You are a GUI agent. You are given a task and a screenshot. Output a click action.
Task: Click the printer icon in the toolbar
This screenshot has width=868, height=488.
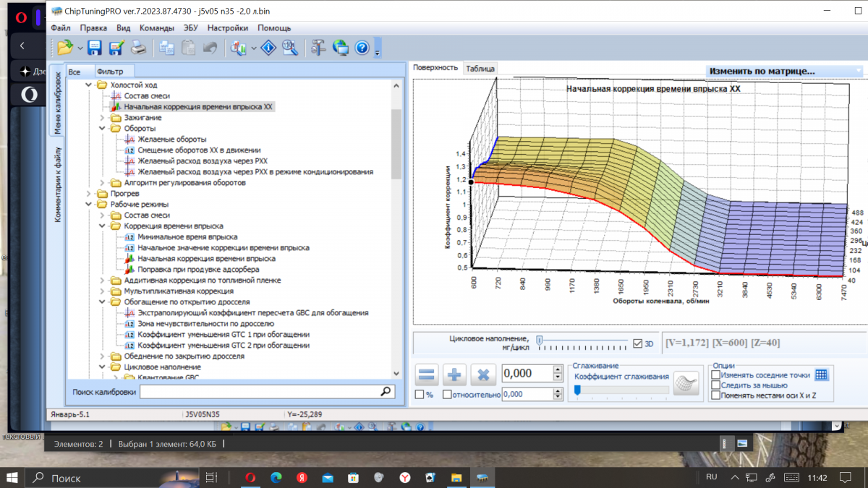(138, 48)
